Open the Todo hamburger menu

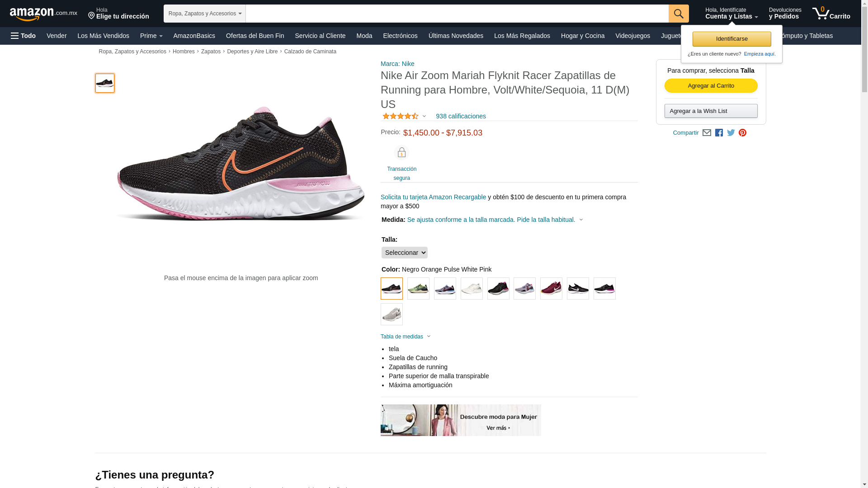[x=24, y=36]
